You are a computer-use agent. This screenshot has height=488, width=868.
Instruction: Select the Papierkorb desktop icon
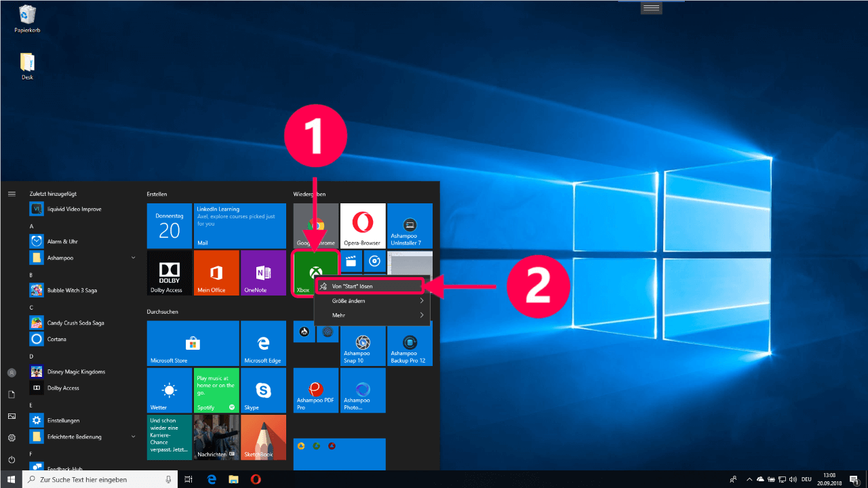(x=28, y=19)
